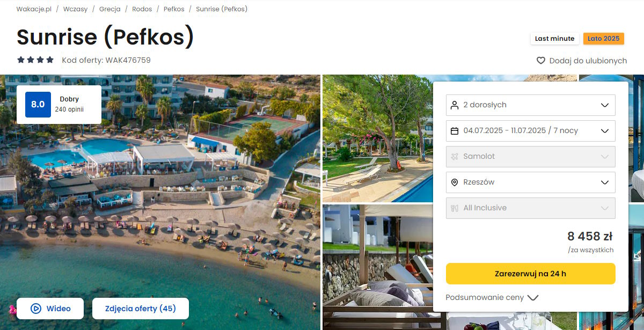644x330 pixels.
Task: Select the Lato 2025 tag
Action: [603, 39]
